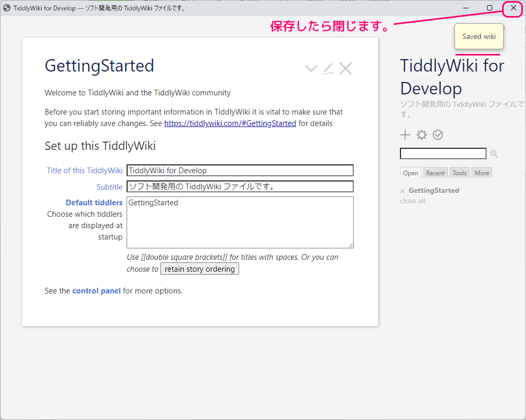526x420 pixels.
Task: Edit GettingStarted with the pencil icon
Action: coord(328,68)
